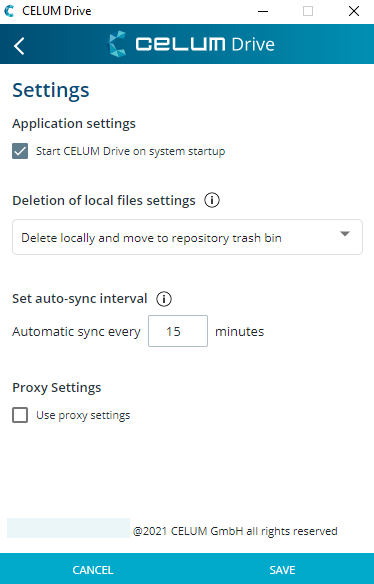Screen dimensions: 374x584
Task: Click the highlighted box beside copyright text
Action: [x=69, y=528]
